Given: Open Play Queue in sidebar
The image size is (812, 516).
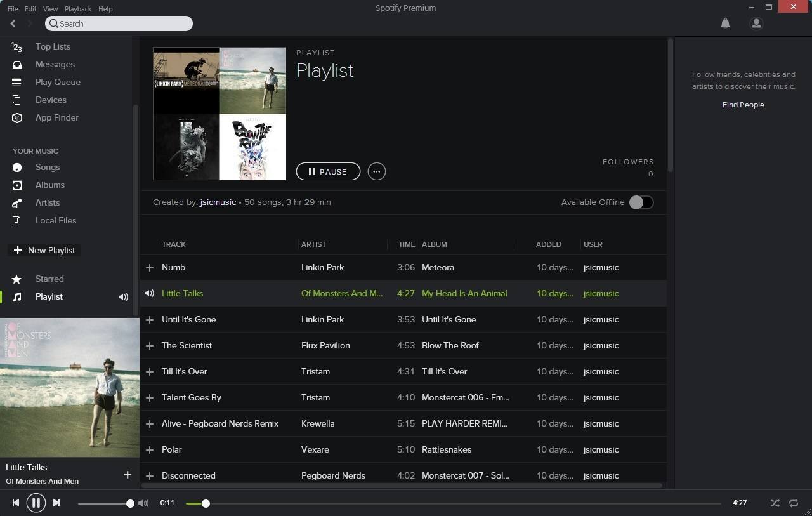Looking at the screenshot, I should [x=58, y=82].
